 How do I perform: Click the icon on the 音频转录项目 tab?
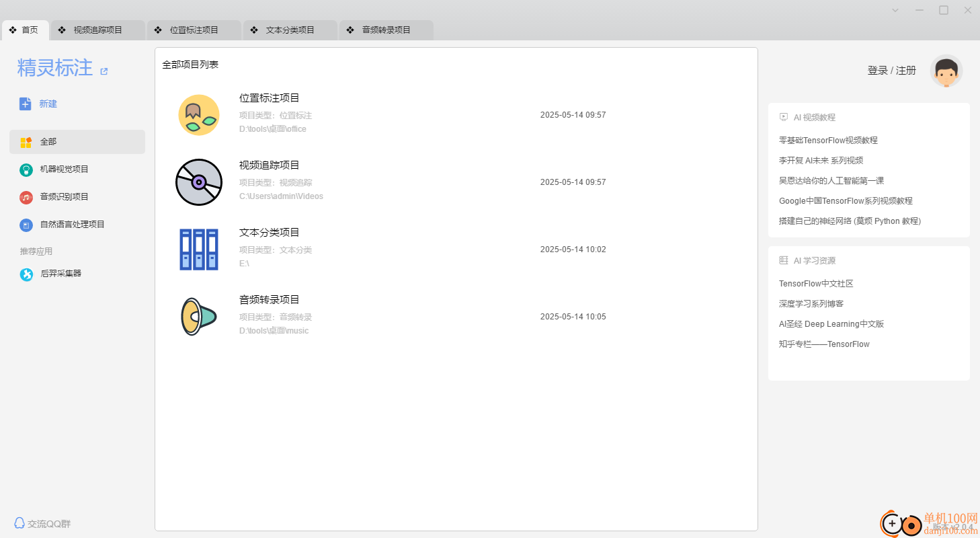350,30
